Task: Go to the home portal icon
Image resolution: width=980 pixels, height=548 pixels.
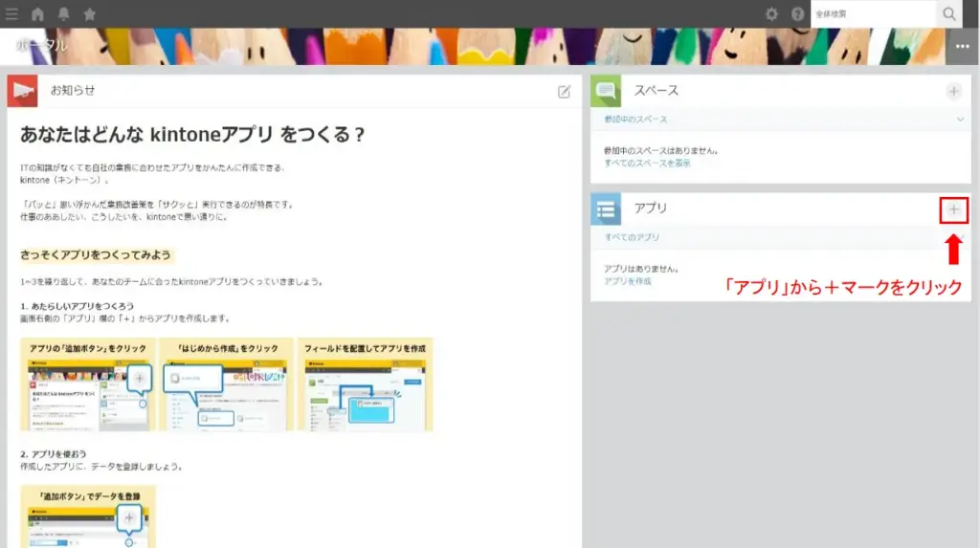Action: pyautogui.click(x=37, y=13)
